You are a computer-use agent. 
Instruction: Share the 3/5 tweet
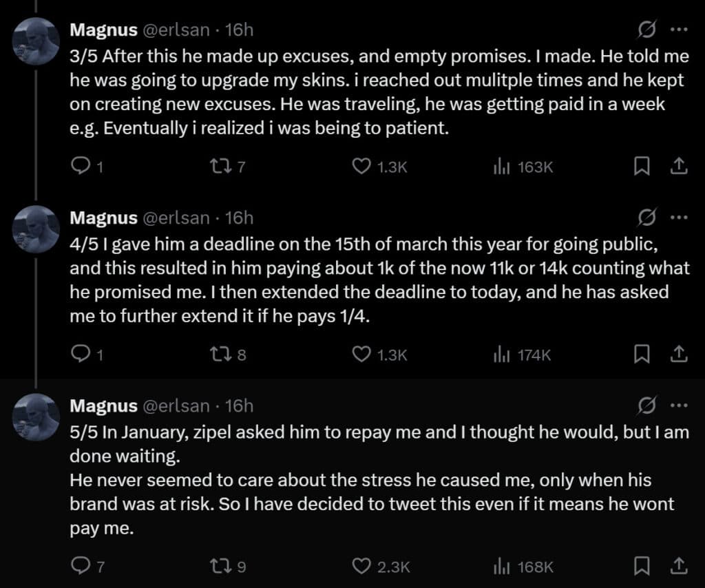coord(678,166)
